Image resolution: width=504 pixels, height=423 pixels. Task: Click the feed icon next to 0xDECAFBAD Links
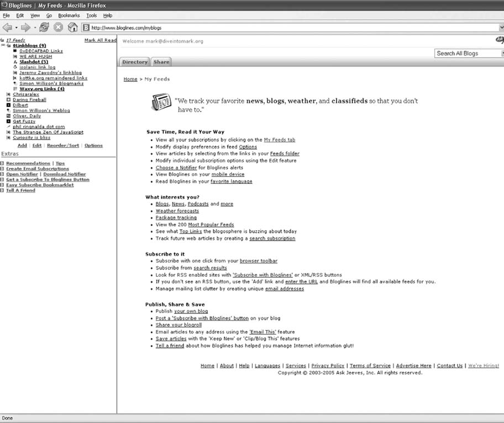pos(15,51)
